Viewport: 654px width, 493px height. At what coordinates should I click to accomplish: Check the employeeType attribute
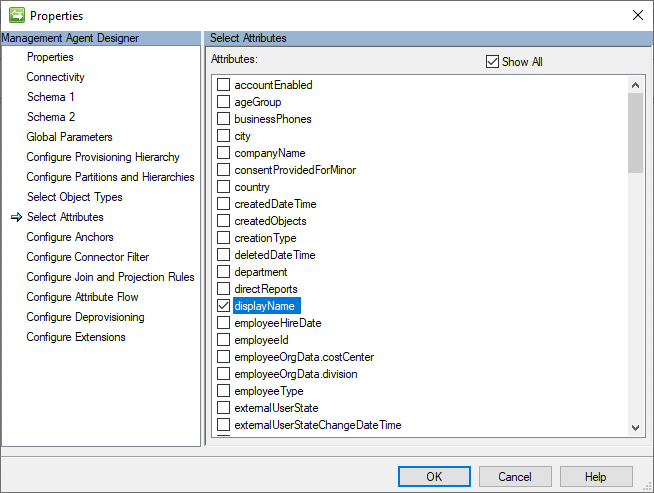pyautogui.click(x=224, y=391)
